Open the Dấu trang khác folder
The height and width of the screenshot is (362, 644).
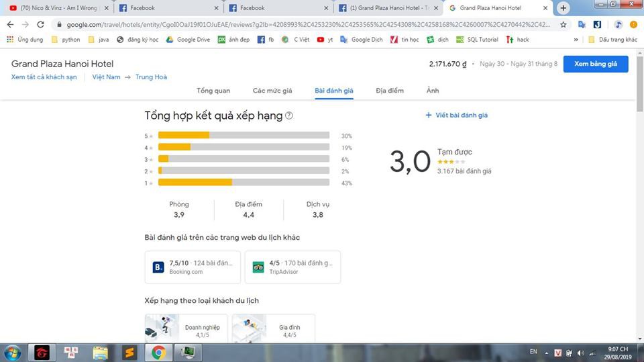click(x=612, y=40)
